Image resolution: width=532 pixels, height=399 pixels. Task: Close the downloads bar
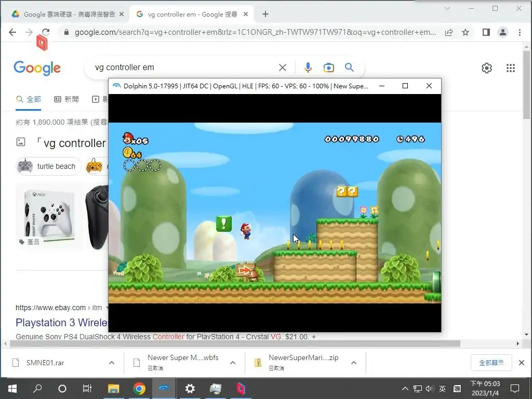click(x=522, y=363)
